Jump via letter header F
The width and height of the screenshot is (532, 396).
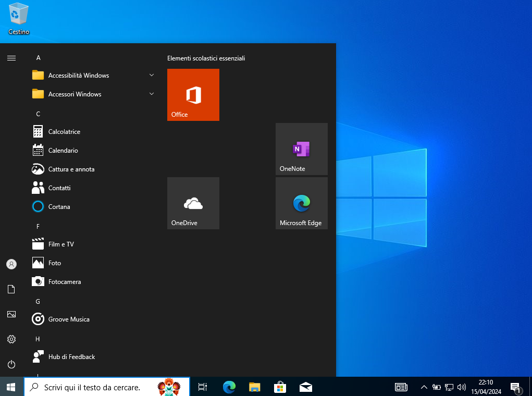38,226
